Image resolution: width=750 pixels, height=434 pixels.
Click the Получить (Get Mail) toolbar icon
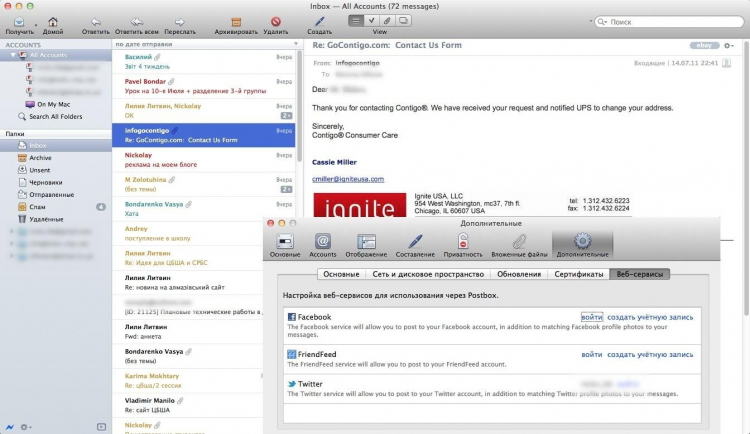pyautogui.click(x=19, y=22)
